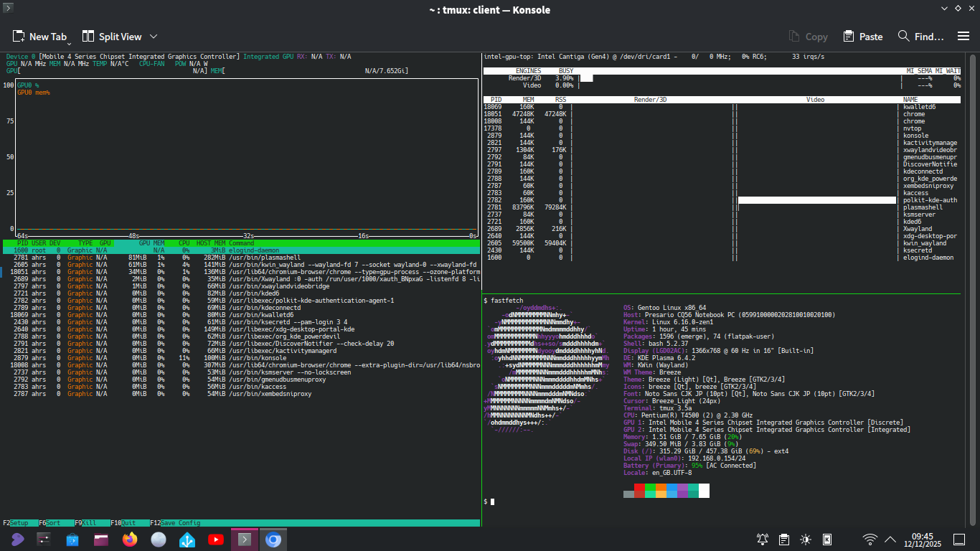Switch to Chromium window in taskbar

[x=273, y=540]
